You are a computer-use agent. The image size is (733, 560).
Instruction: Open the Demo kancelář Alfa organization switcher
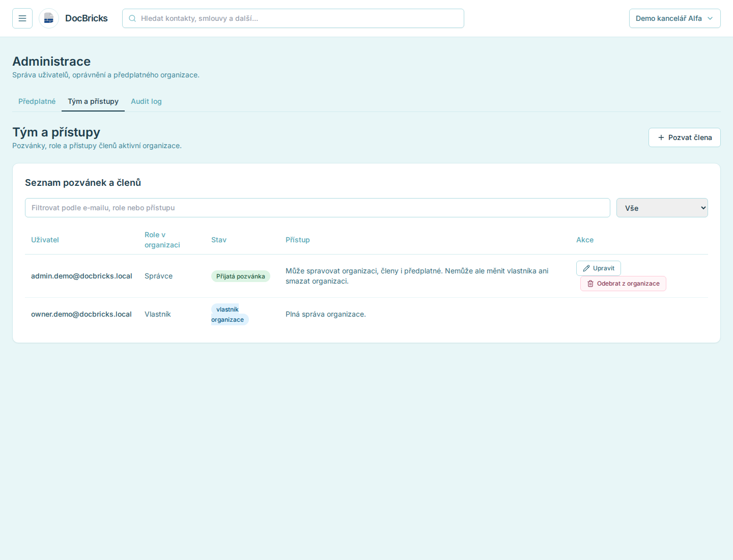point(675,18)
